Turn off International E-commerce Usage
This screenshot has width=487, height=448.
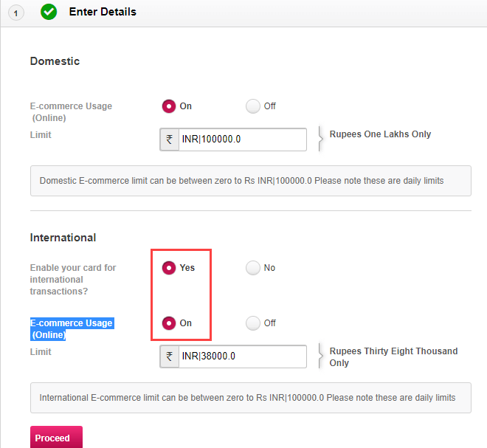pyautogui.click(x=253, y=323)
